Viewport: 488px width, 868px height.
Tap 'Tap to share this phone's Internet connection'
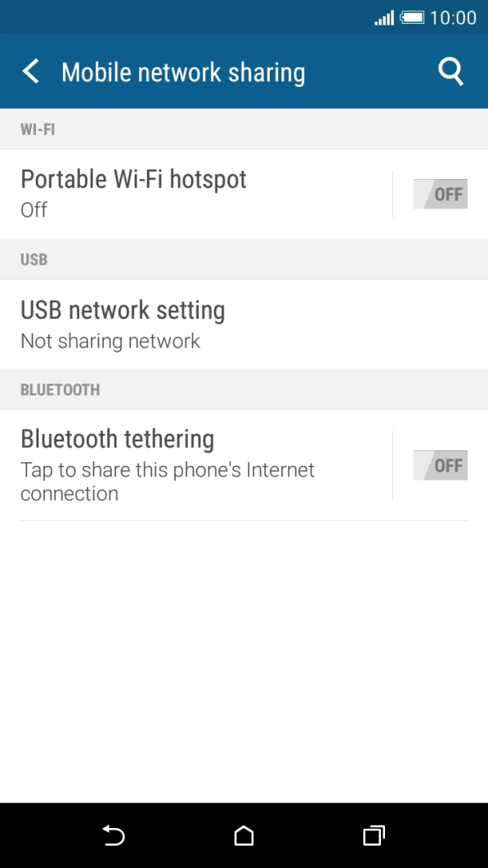click(167, 481)
